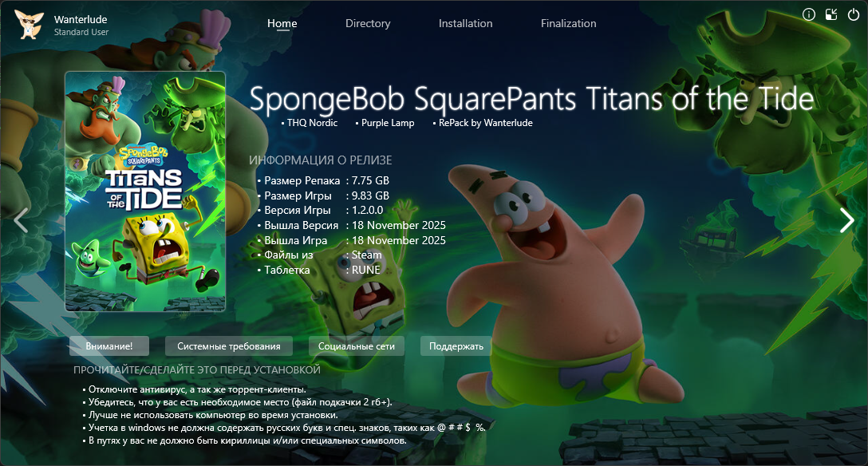Click the THQ Nordic publisher label
Image resolution: width=868 pixels, height=466 pixels.
point(312,123)
